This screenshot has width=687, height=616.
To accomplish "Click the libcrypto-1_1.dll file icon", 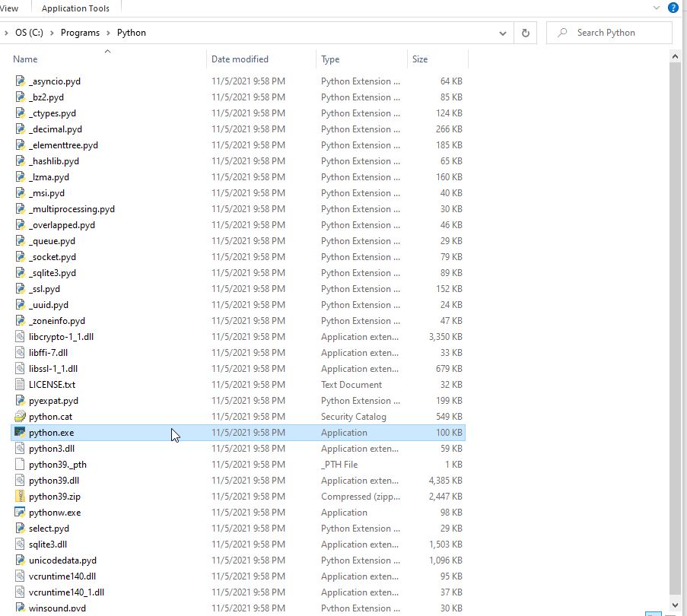I will pos(20,337).
